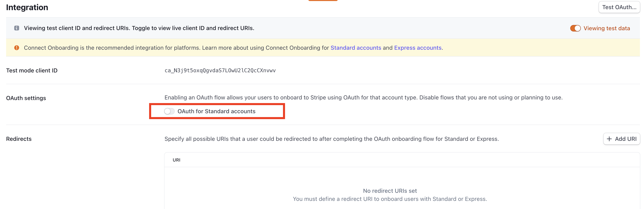Toggle the Viewing test data switch

click(575, 28)
